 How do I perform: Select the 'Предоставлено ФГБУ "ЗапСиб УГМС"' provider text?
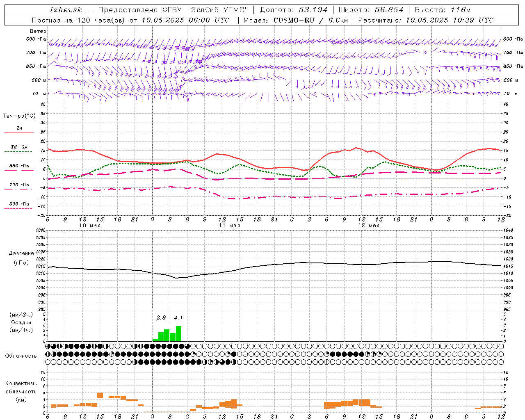[173, 10]
